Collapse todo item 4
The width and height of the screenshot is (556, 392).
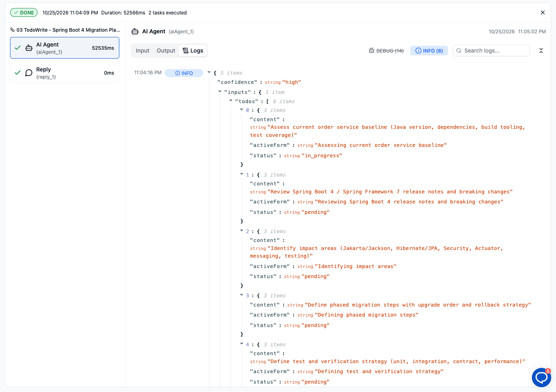(x=241, y=344)
